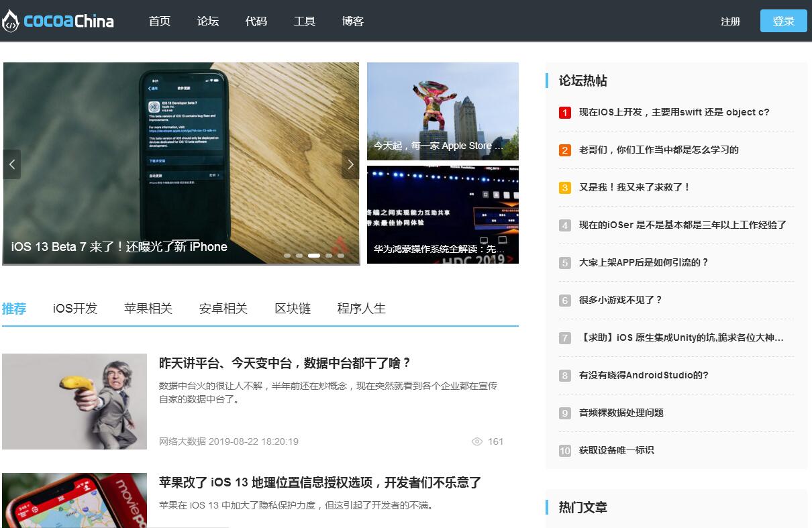Open hot post 很多小游戏不见了？
812x528 pixels.
point(620,300)
